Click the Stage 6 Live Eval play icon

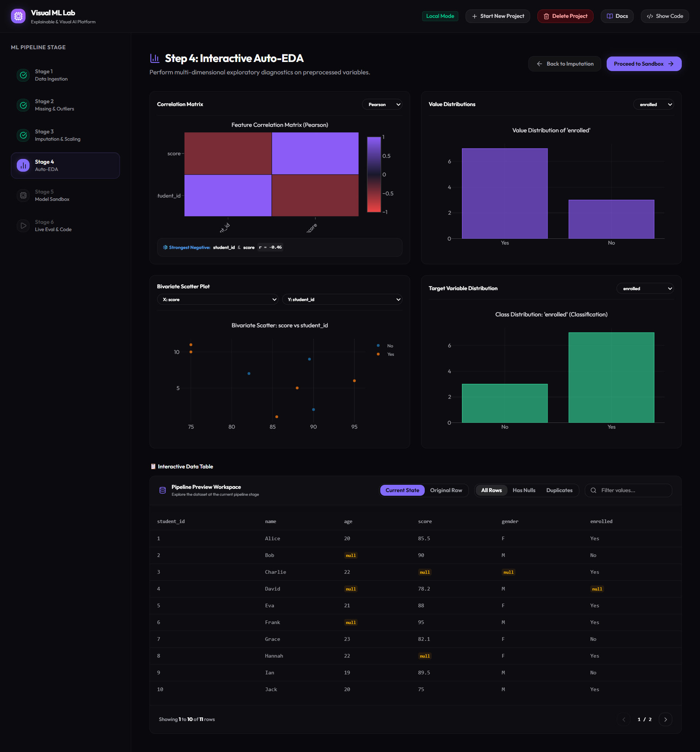click(23, 226)
